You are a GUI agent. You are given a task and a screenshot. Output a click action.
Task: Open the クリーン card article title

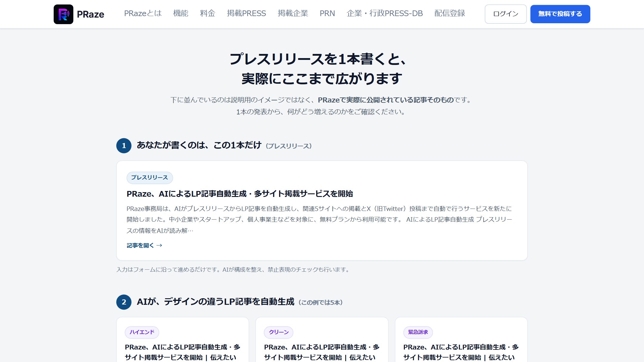coord(322,352)
